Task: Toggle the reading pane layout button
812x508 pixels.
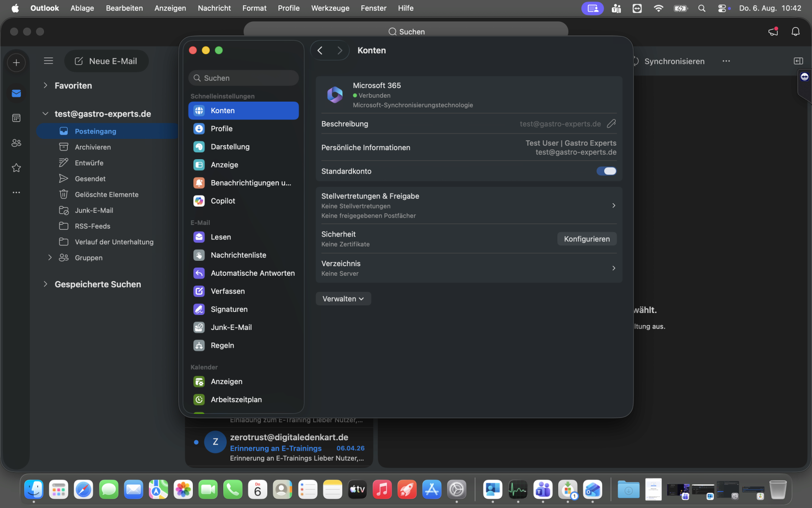Action: click(x=798, y=61)
